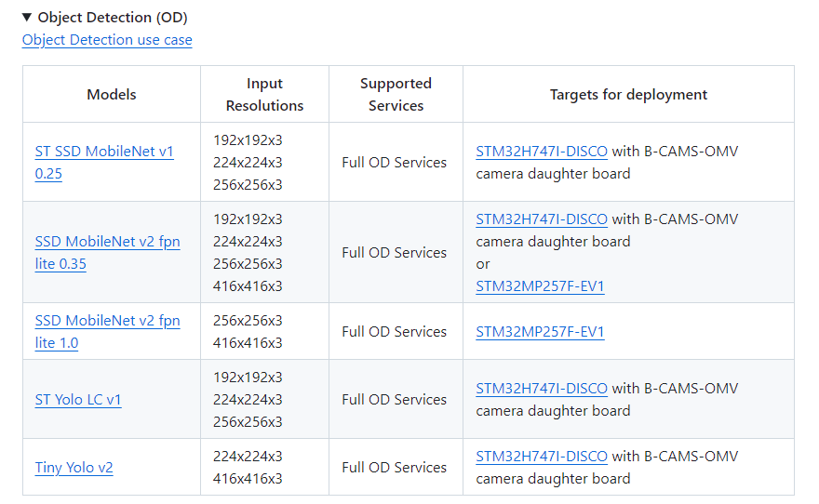Click STM32MP257F-EV1 link in fpn lite 0.35 row
Screen dimensions: 819x504
pos(540,286)
